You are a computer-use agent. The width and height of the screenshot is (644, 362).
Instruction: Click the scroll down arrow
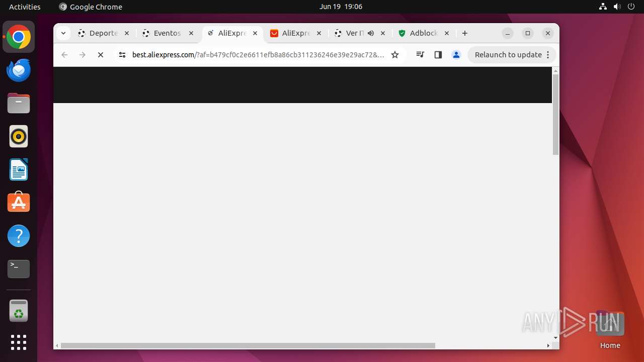[555, 338]
